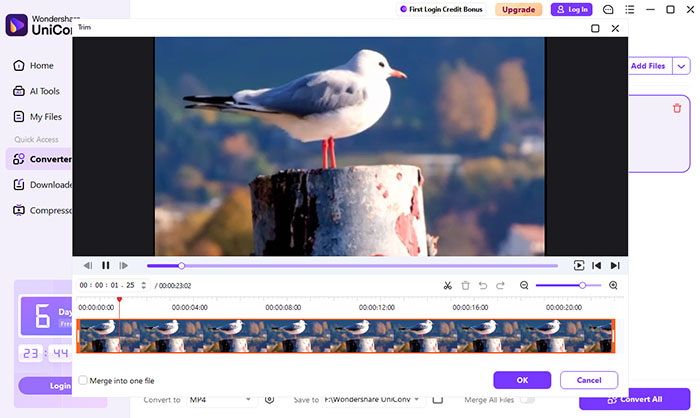
Task: Click the playback progress slider knob
Action: click(182, 266)
